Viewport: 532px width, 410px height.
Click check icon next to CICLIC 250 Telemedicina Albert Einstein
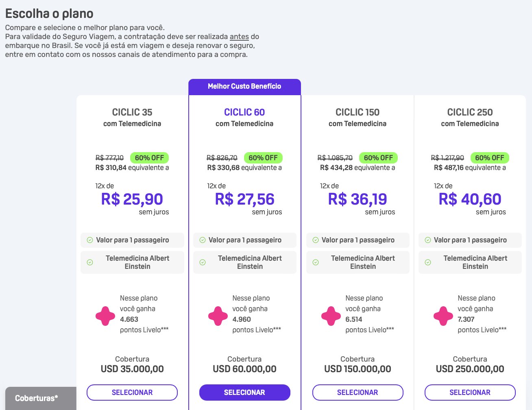[428, 262]
